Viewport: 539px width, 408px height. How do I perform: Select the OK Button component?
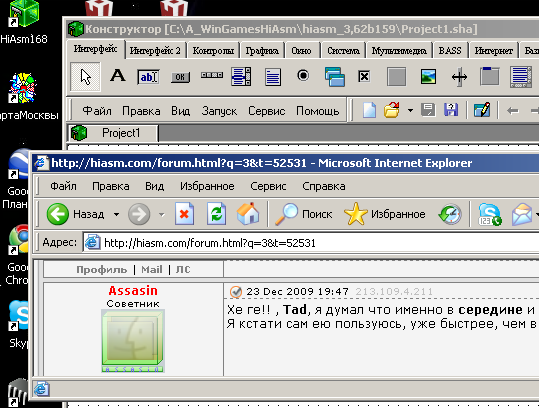[x=180, y=77]
